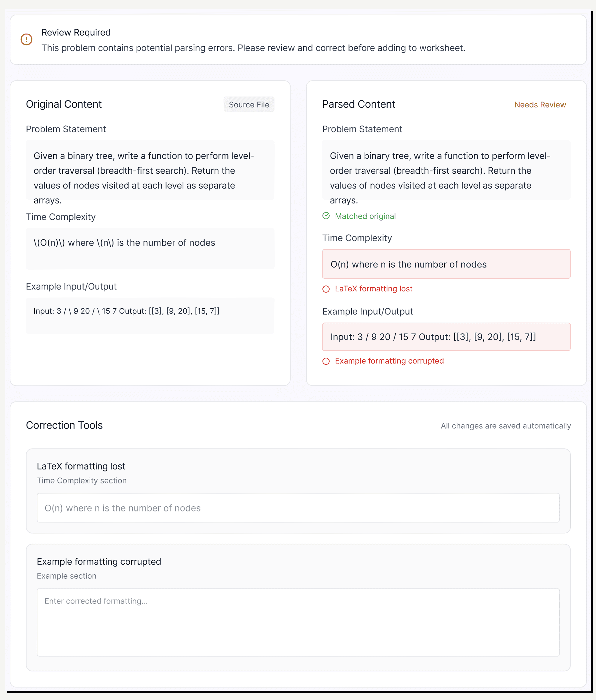Click the Correction Tools heading
This screenshot has height=700, width=596.
pos(64,425)
